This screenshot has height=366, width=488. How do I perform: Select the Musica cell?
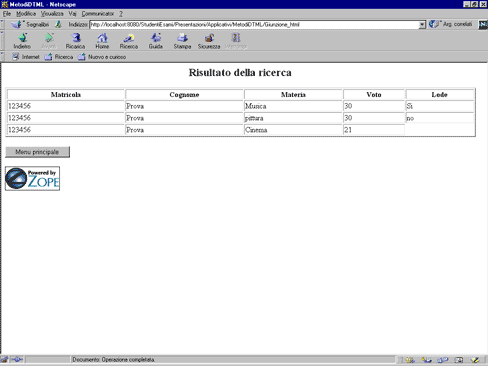(x=293, y=106)
